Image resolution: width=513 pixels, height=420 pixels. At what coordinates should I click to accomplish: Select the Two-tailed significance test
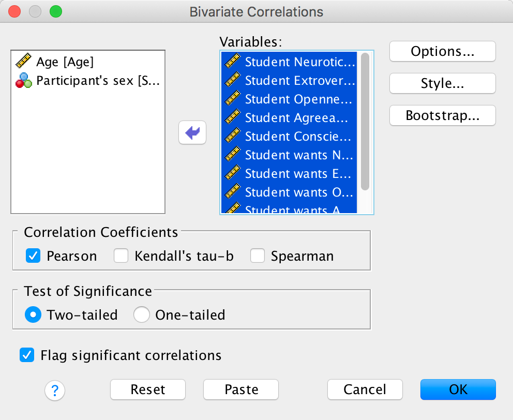[34, 314]
